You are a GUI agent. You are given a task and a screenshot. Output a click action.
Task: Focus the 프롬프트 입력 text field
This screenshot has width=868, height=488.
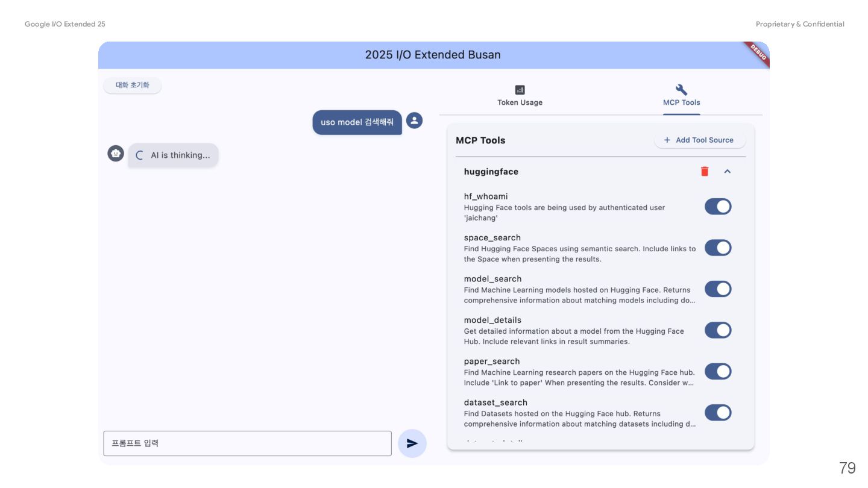[x=247, y=443]
